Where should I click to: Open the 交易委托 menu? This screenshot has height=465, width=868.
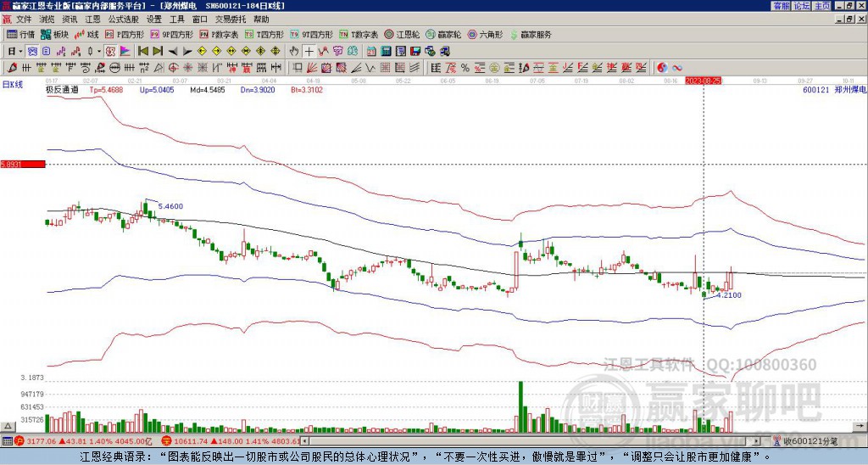pyautogui.click(x=231, y=20)
